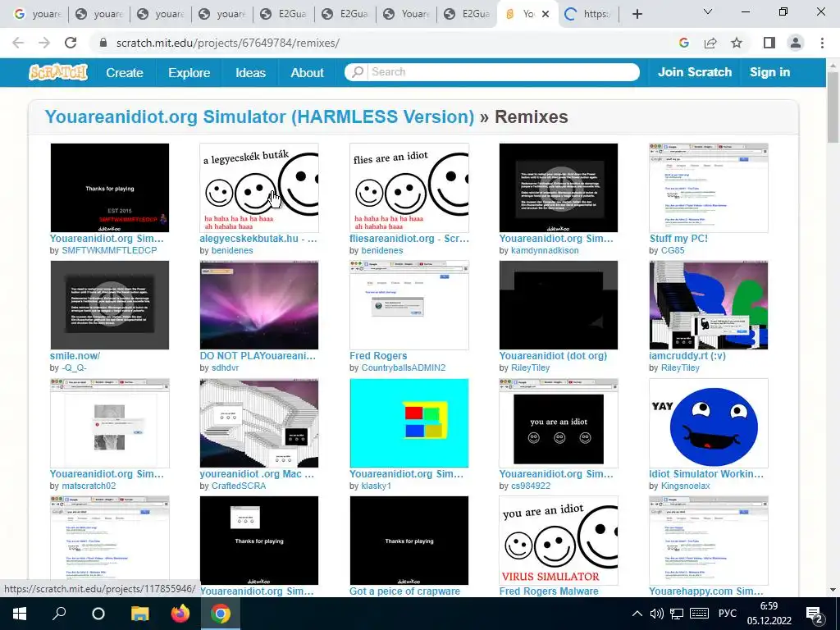
Task: Open the DO NOT PLAYYouareani... project thumbnail
Action: click(x=258, y=305)
